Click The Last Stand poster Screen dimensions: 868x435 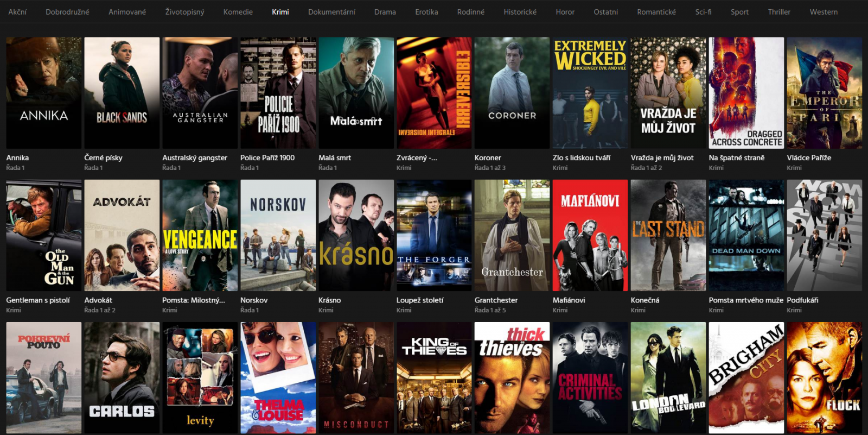pyautogui.click(x=668, y=235)
